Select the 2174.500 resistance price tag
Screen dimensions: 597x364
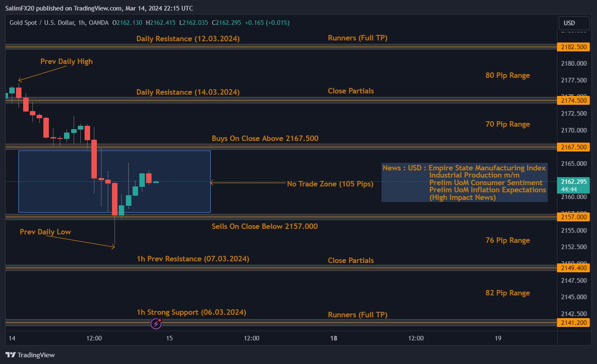pos(573,101)
